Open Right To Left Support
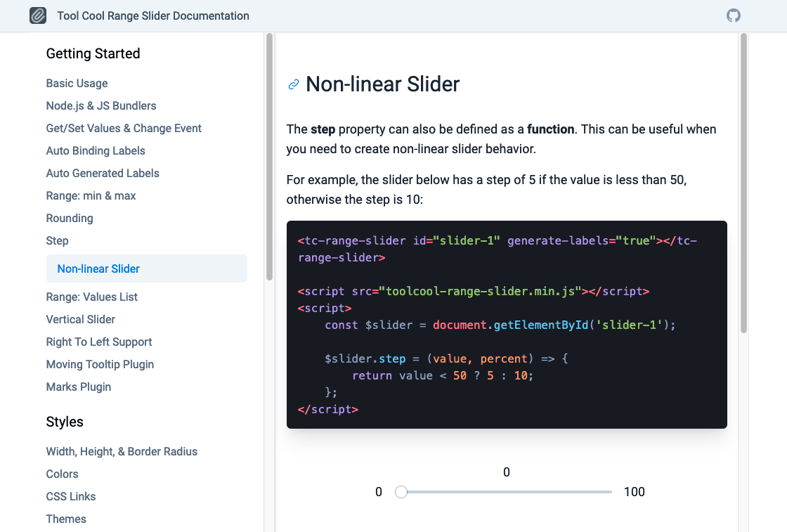 click(x=98, y=342)
